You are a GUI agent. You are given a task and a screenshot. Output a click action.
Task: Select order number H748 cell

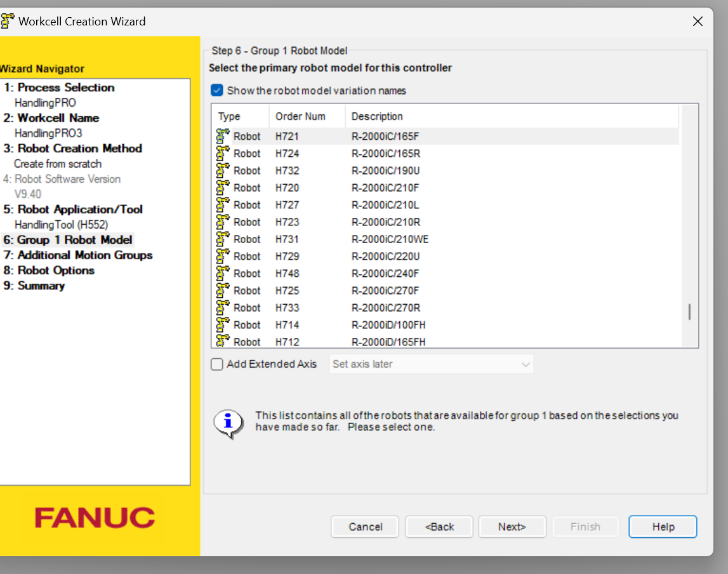(x=287, y=274)
